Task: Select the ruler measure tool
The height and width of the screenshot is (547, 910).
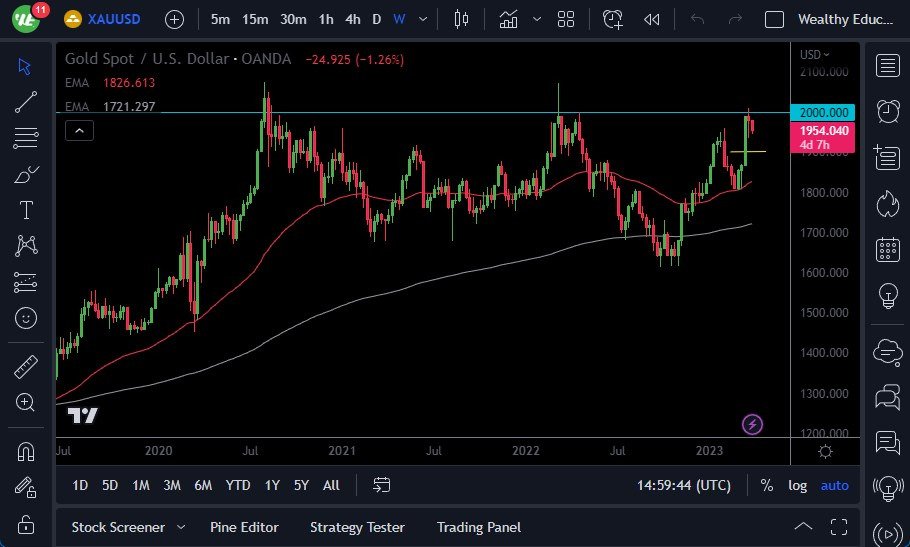Action: tap(25, 367)
